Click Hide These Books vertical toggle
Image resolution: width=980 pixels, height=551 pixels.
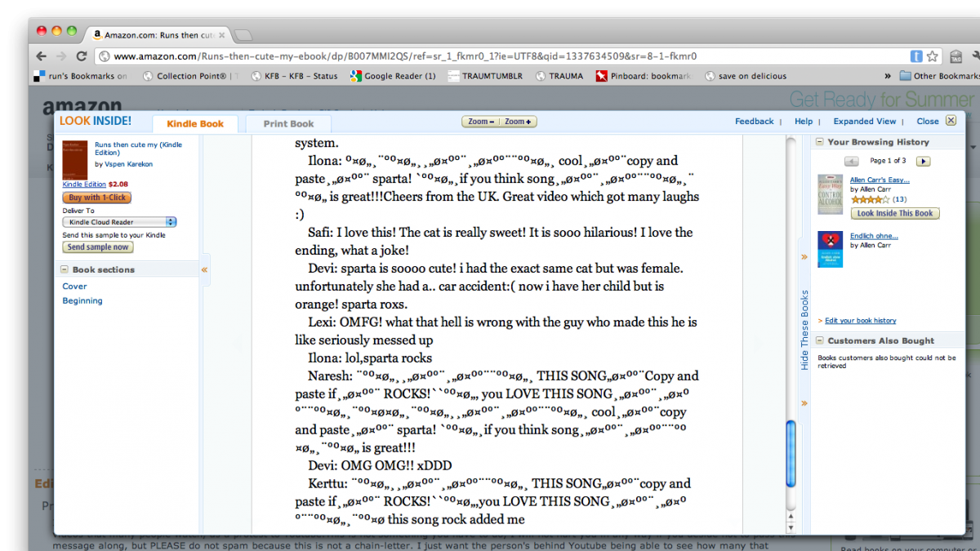tap(804, 330)
